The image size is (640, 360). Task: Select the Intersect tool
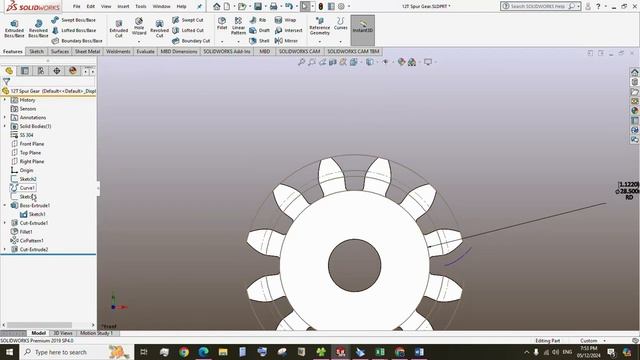pyautogui.click(x=289, y=30)
